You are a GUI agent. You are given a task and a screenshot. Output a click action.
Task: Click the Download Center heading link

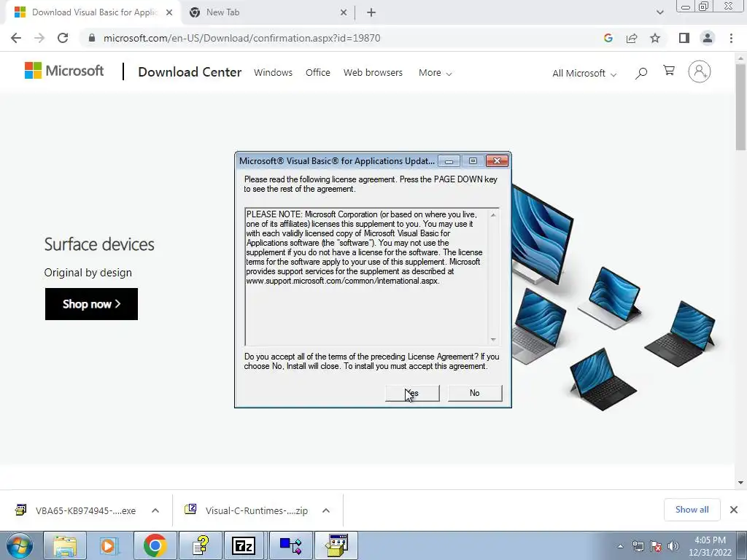(190, 72)
